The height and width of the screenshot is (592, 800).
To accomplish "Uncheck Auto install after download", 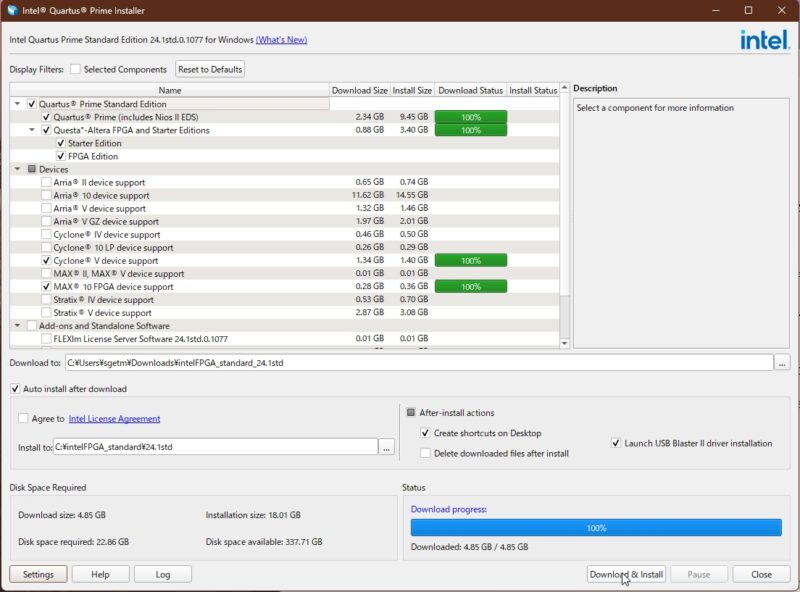I will tap(15, 389).
